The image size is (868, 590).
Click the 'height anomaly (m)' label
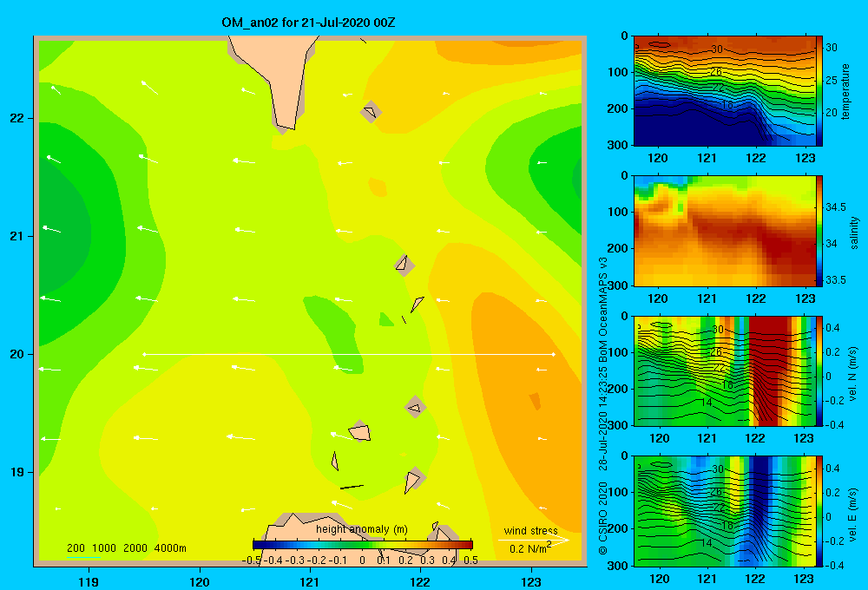[x=361, y=529]
